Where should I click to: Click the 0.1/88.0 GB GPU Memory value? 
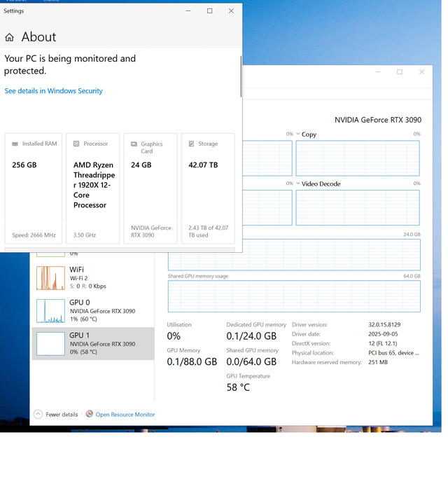pos(192,362)
